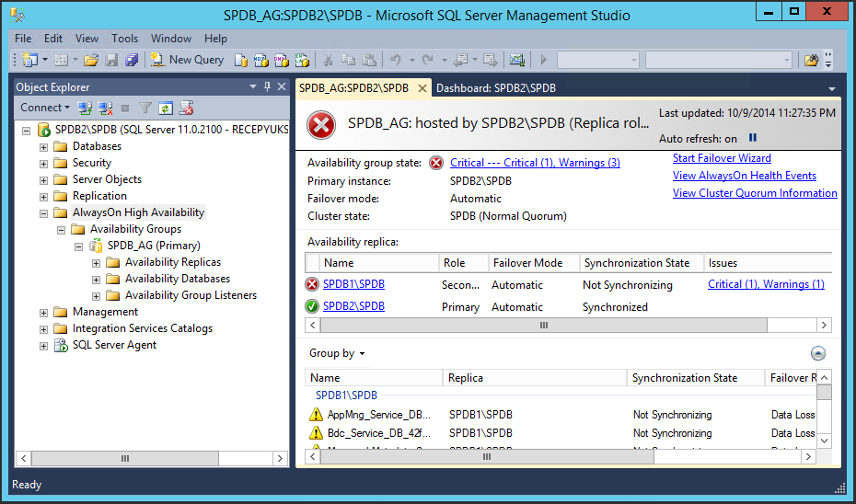Collapse the SPDB2\SPDB server node

26,131
